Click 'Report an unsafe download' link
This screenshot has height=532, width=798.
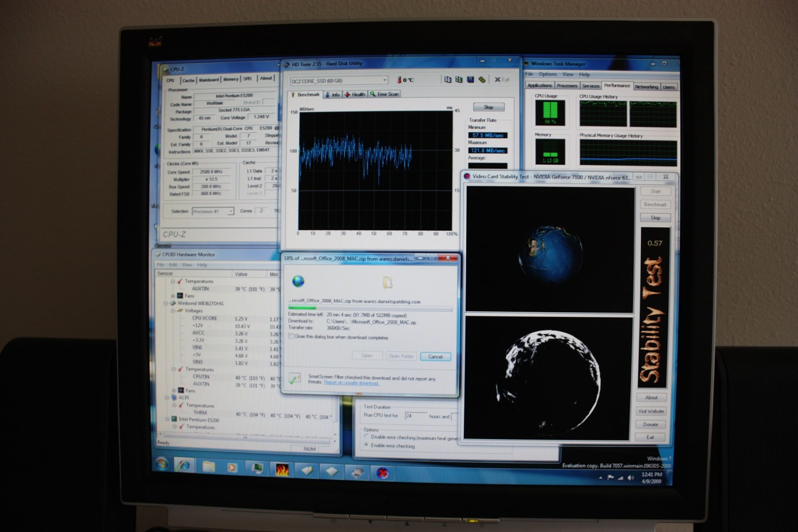(x=351, y=383)
